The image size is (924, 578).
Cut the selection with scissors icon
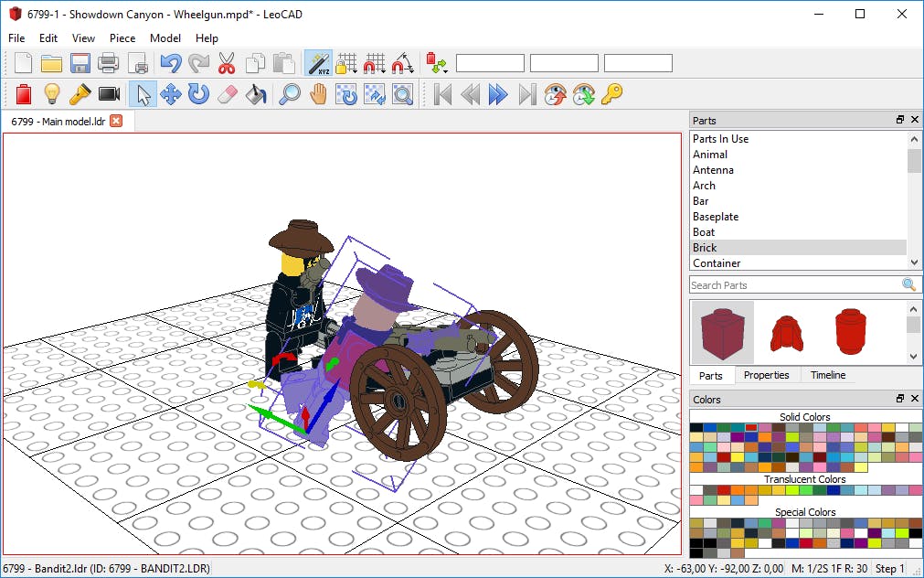[x=227, y=63]
